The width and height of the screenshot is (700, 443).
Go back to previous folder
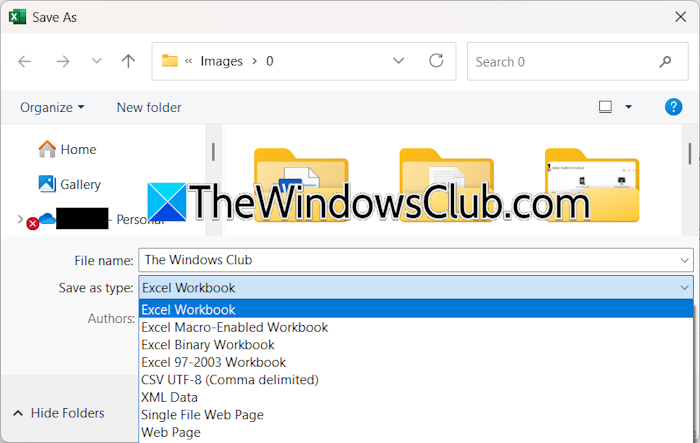coord(25,61)
